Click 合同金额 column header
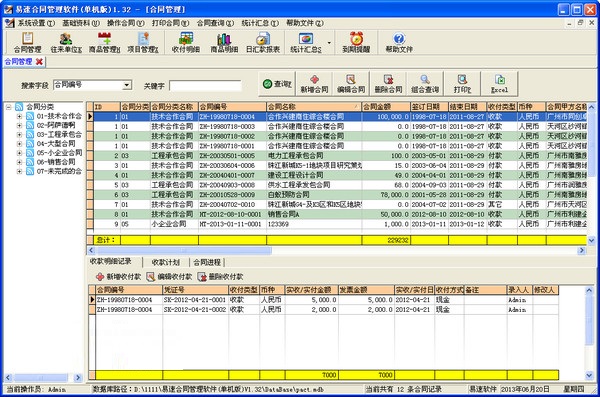This screenshot has width=600, height=397. pyautogui.click(x=386, y=106)
